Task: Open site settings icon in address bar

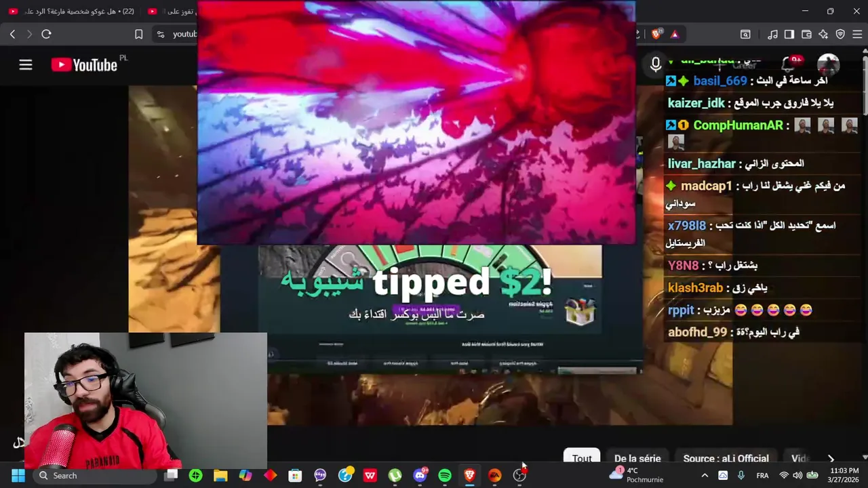Action: pyautogui.click(x=160, y=34)
